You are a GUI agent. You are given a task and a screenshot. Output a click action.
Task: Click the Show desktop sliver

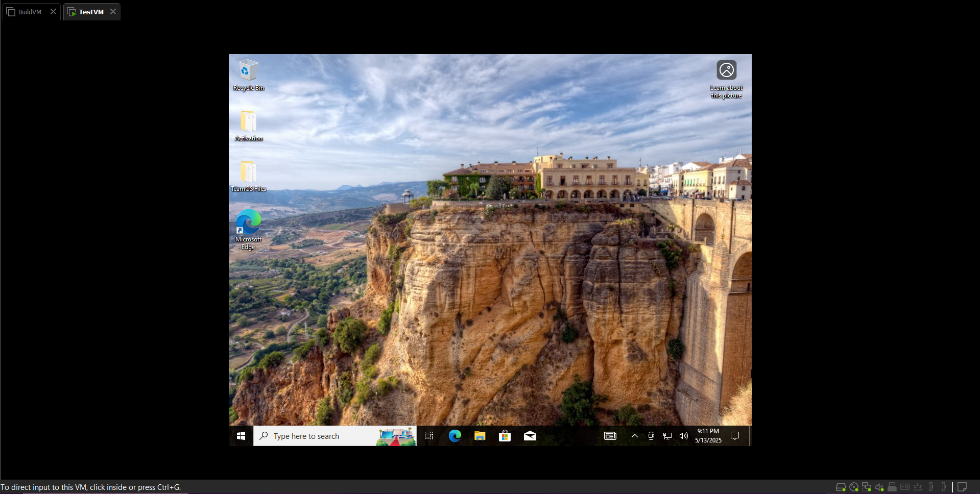click(x=750, y=436)
